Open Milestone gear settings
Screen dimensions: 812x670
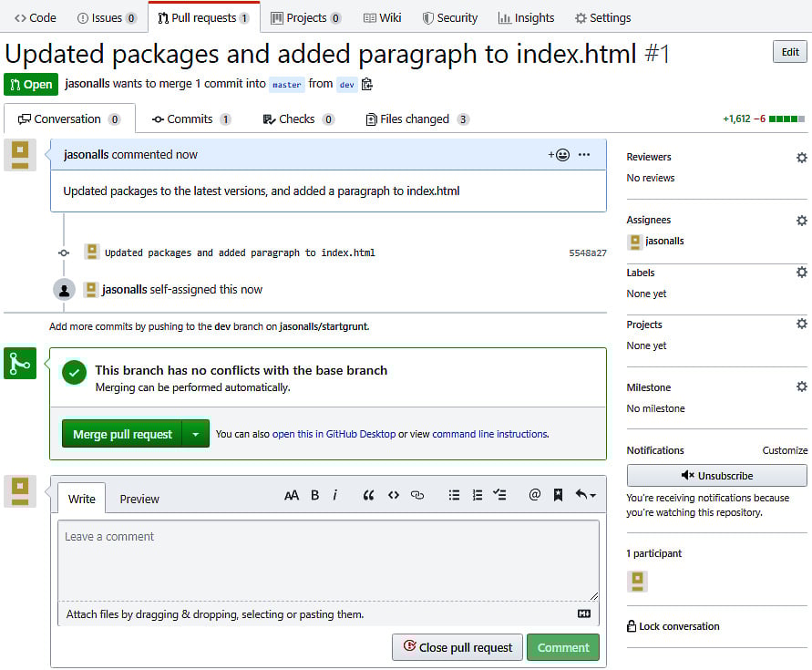[x=802, y=387]
